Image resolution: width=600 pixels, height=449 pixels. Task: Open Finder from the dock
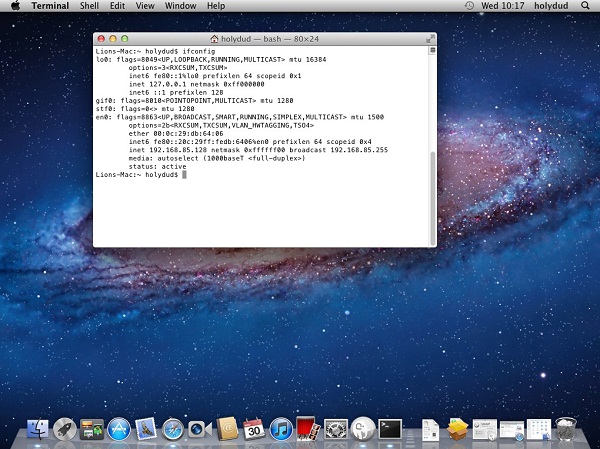pyautogui.click(x=40, y=430)
